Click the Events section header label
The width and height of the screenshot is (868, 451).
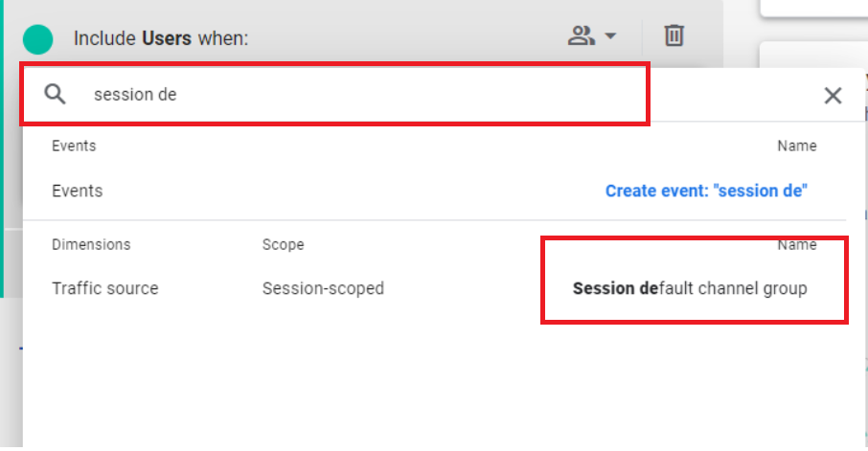[x=74, y=147]
